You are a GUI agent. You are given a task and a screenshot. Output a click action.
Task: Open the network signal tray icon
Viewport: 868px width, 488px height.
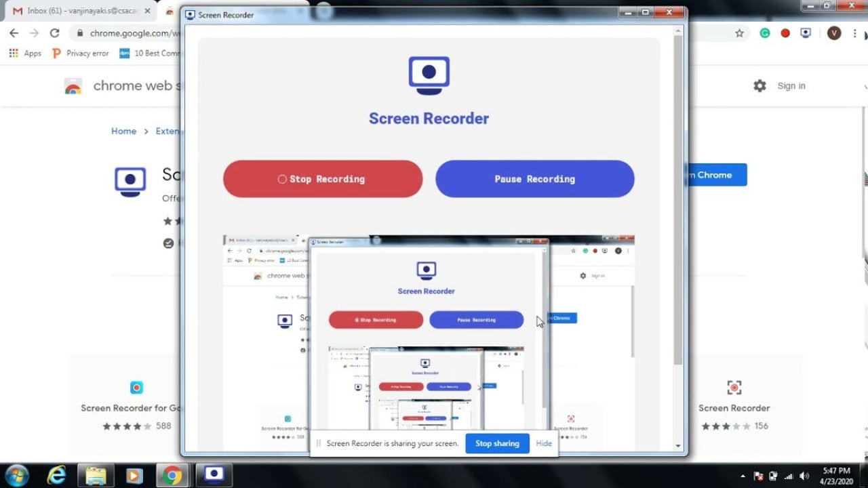tap(789, 476)
